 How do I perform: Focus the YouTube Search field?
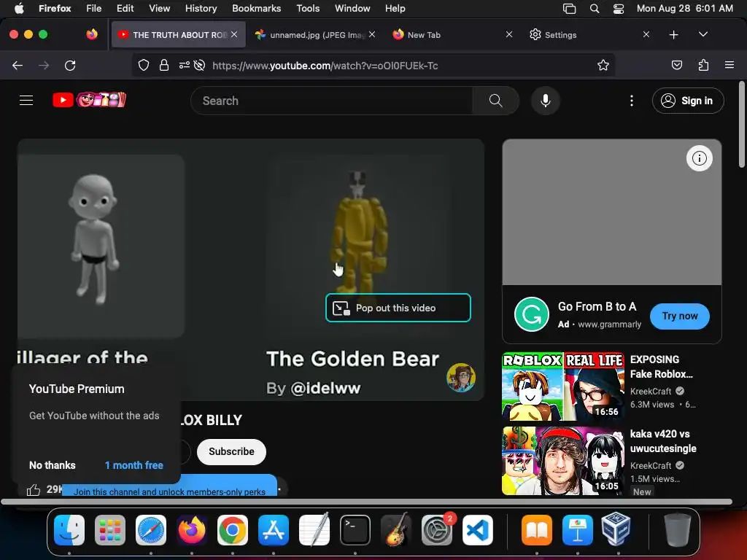pyautogui.click(x=331, y=101)
